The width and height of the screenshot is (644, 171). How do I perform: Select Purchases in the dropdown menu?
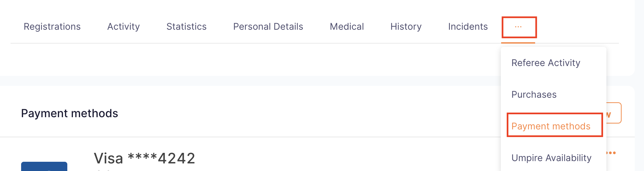(x=534, y=94)
